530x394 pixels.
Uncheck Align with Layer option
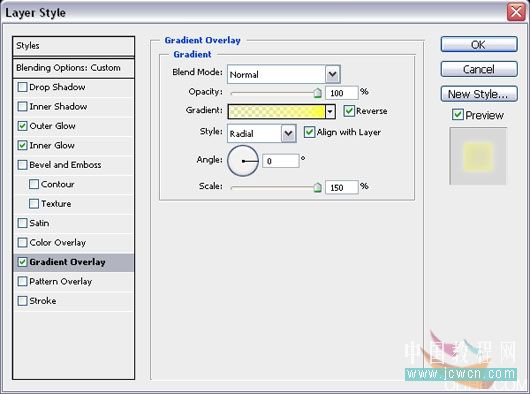click(309, 132)
